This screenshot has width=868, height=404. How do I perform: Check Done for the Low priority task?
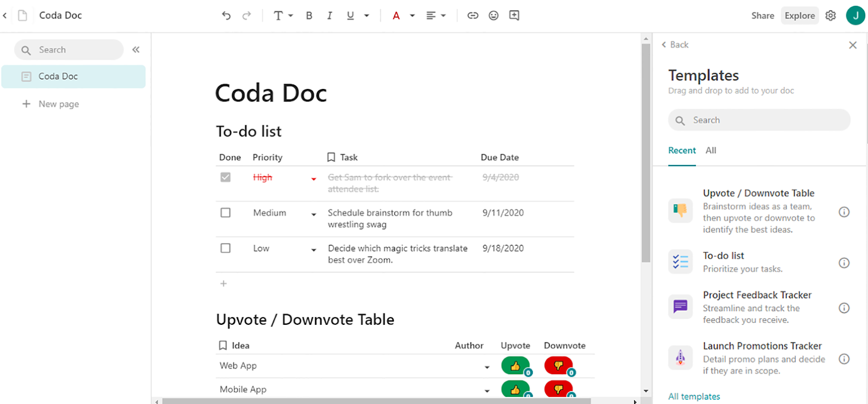(226, 248)
